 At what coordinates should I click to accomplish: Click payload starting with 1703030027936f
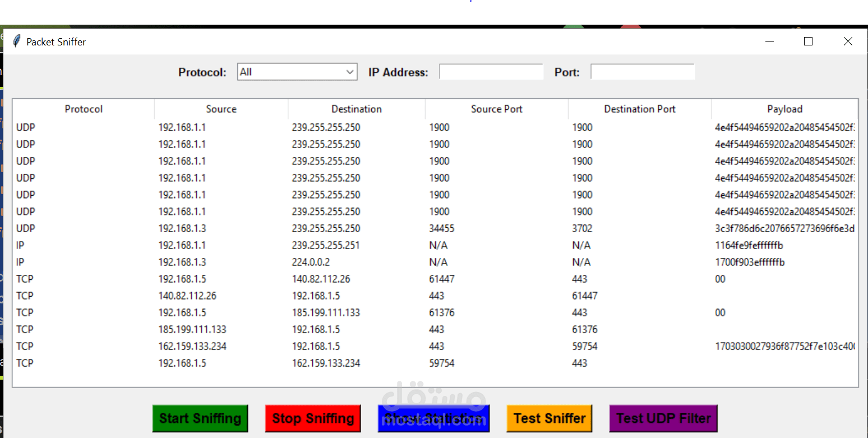pos(784,346)
